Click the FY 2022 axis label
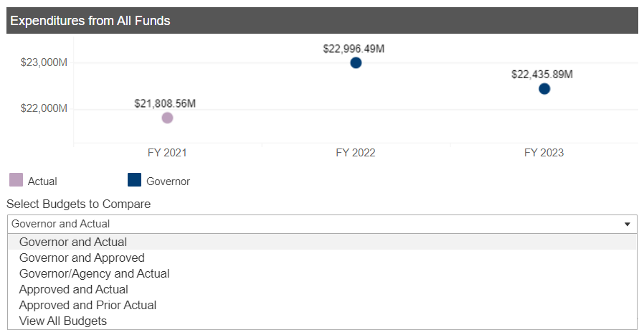The width and height of the screenshot is (644, 330). (356, 153)
